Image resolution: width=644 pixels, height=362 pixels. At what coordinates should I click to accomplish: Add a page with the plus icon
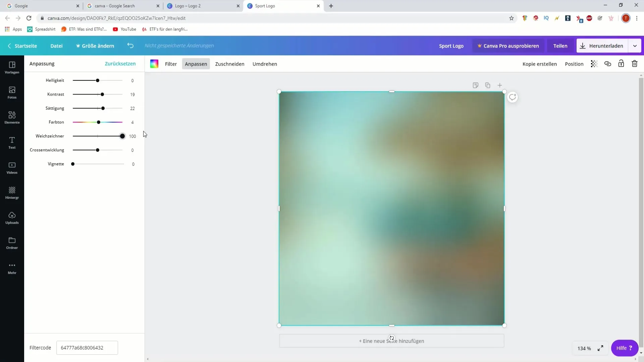tap(500, 85)
